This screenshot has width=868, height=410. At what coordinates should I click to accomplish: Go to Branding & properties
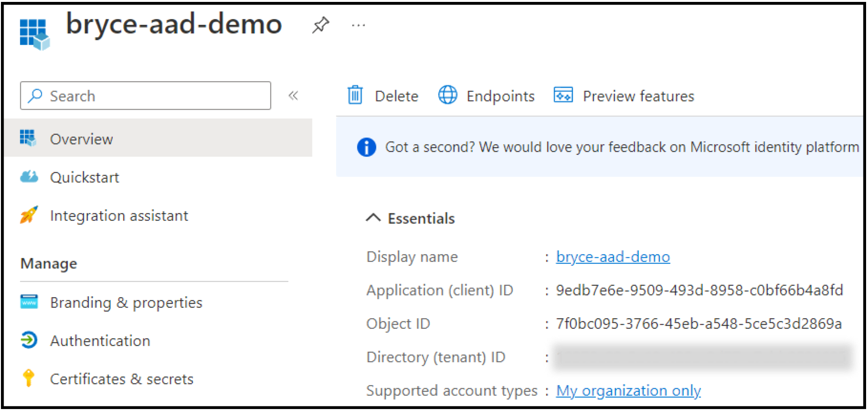coord(126,302)
